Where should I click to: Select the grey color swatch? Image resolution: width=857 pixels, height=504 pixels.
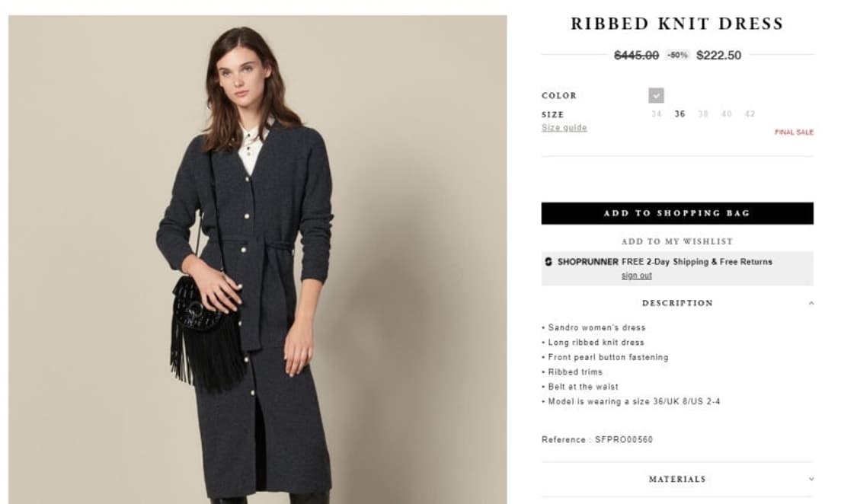(656, 96)
